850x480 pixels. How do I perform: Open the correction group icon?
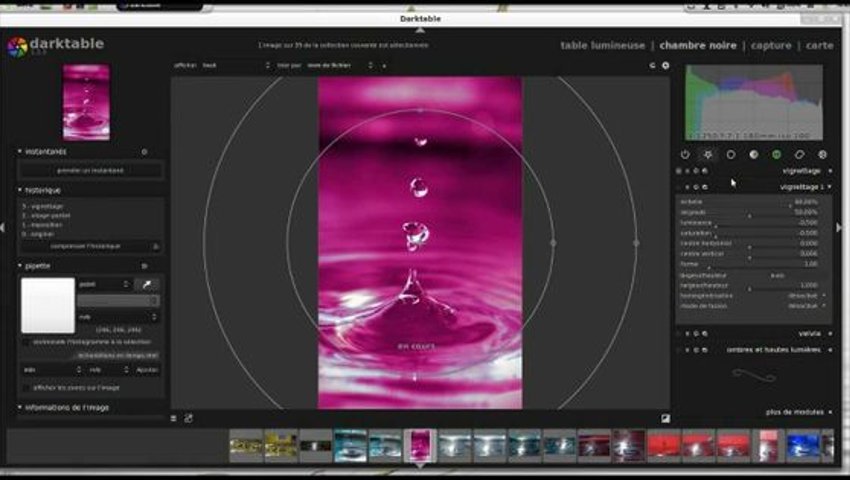(x=799, y=155)
